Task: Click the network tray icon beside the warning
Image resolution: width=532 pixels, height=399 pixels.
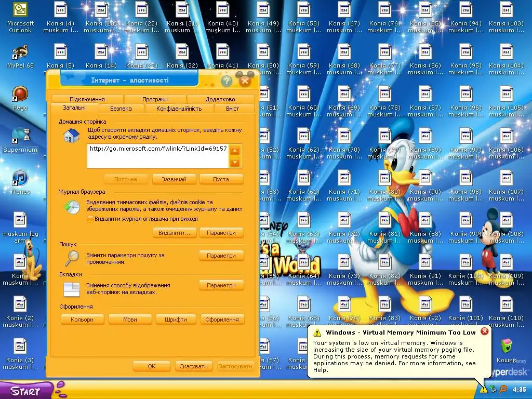Action: click(x=493, y=389)
